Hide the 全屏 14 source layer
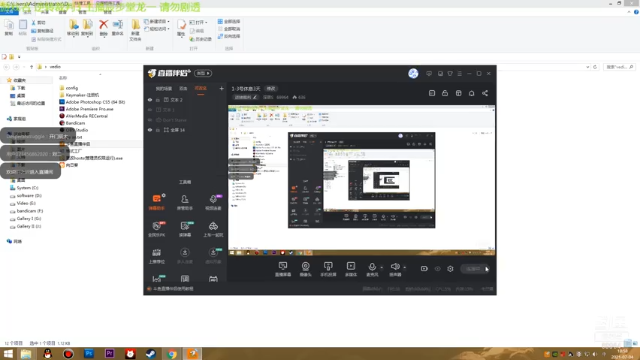 point(150,130)
